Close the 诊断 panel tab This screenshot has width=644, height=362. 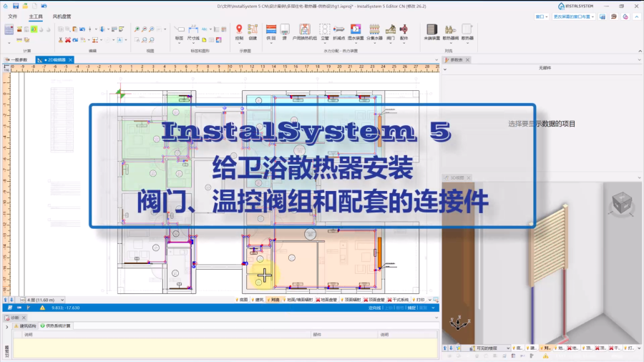24,318
